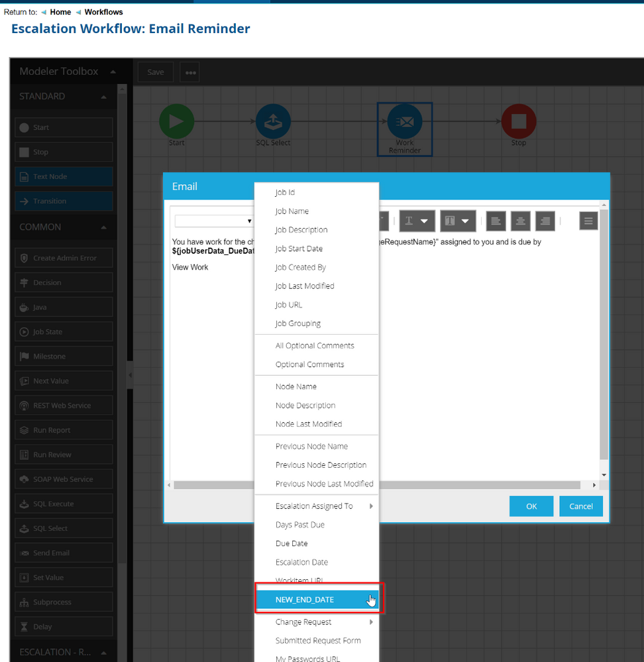This screenshot has height=662, width=644.
Task: Align text left in the email editor
Action: point(497,221)
